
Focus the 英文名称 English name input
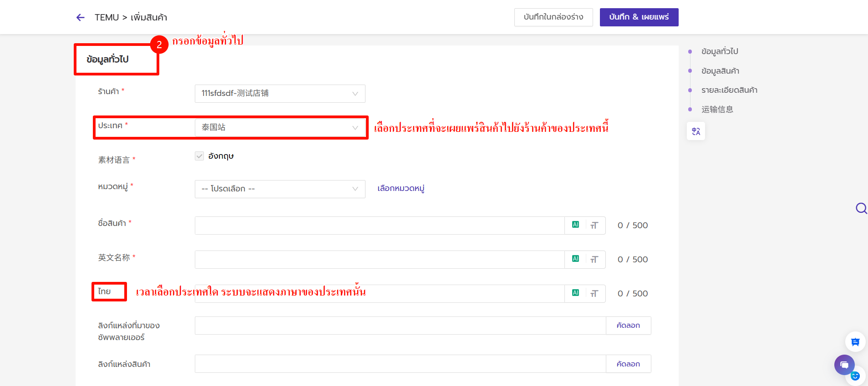pyautogui.click(x=380, y=260)
